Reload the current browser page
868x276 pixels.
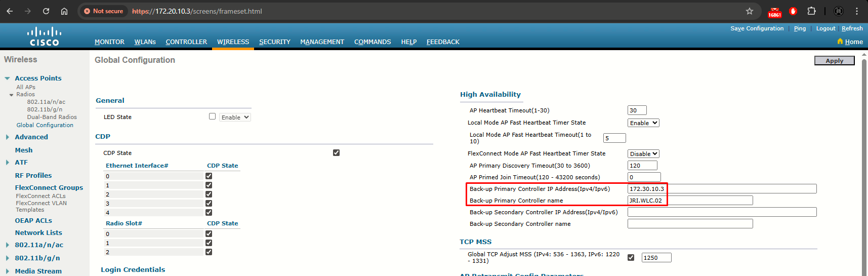46,11
